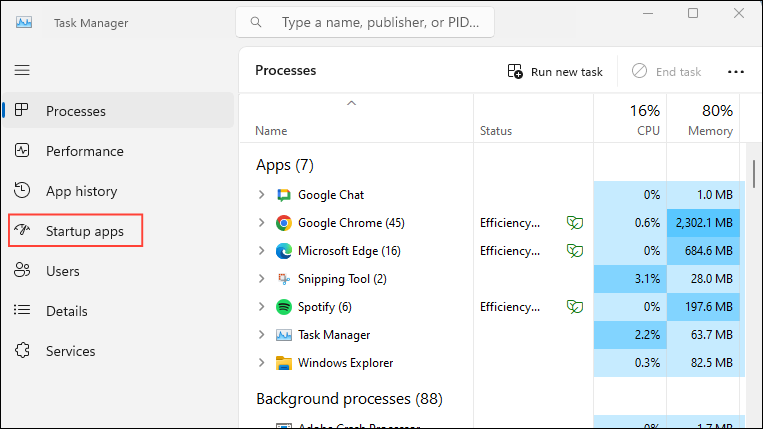Focus the name, publisher, or PID search box
The width and height of the screenshot is (763, 429).
(x=365, y=22)
